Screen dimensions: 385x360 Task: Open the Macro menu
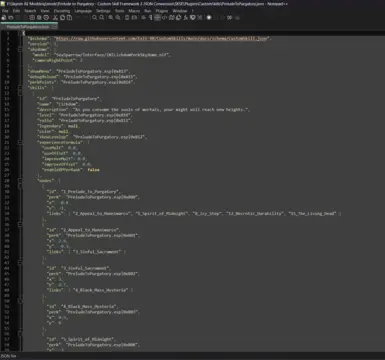click(134, 11)
